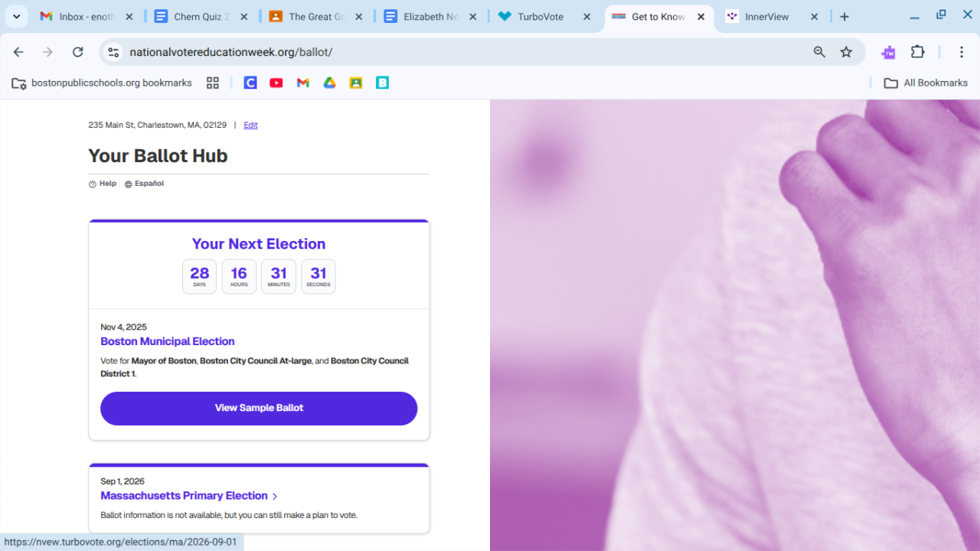
Task: Switch to The Great Ga tab
Action: click(316, 17)
